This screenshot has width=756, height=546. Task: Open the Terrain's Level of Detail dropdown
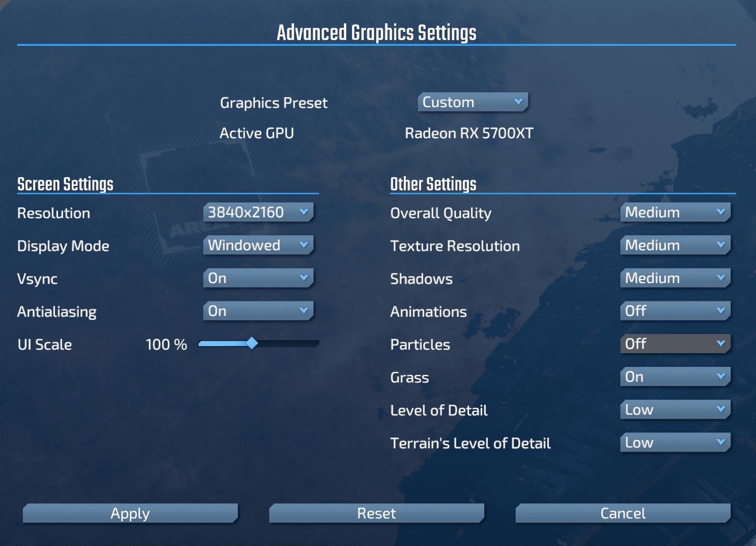pyautogui.click(x=675, y=443)
